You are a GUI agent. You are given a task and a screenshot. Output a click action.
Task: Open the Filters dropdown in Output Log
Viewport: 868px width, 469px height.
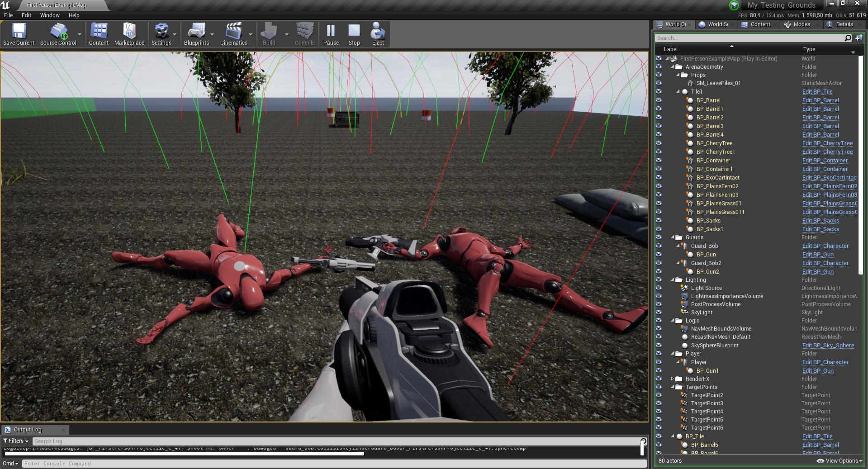coord(16,441)
